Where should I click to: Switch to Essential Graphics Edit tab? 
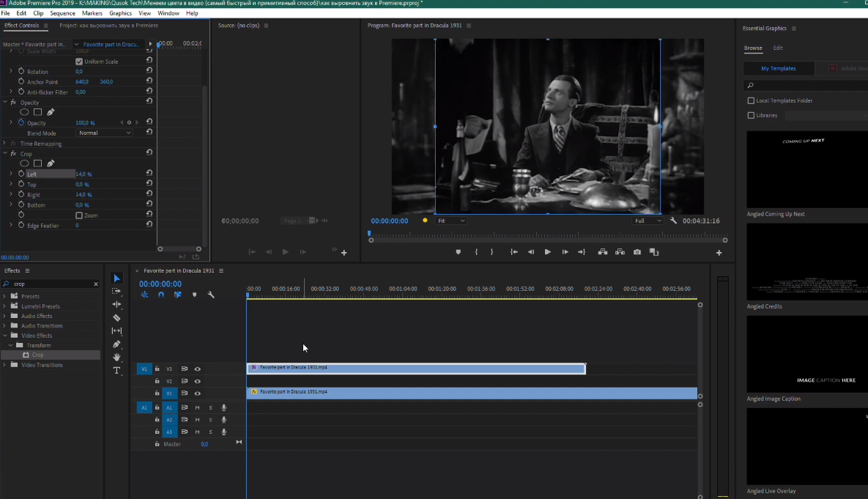pos(778,48)
